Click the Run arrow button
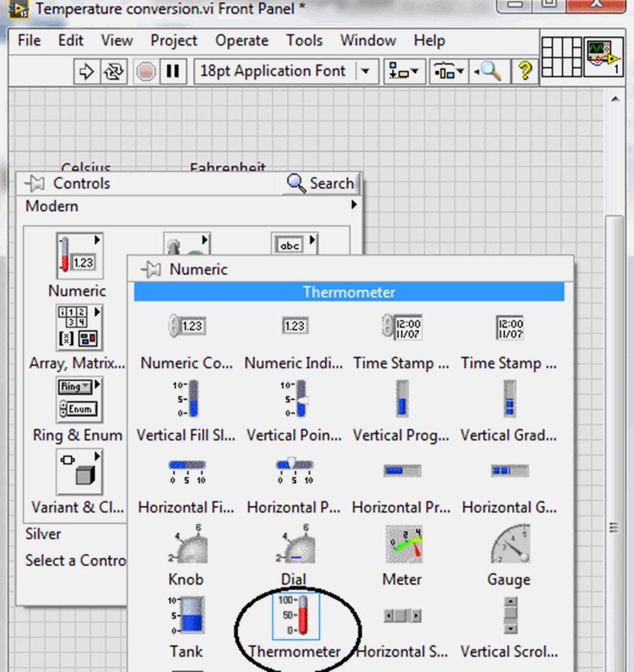This screenshot has height=672, width=634. coord(86,71)
